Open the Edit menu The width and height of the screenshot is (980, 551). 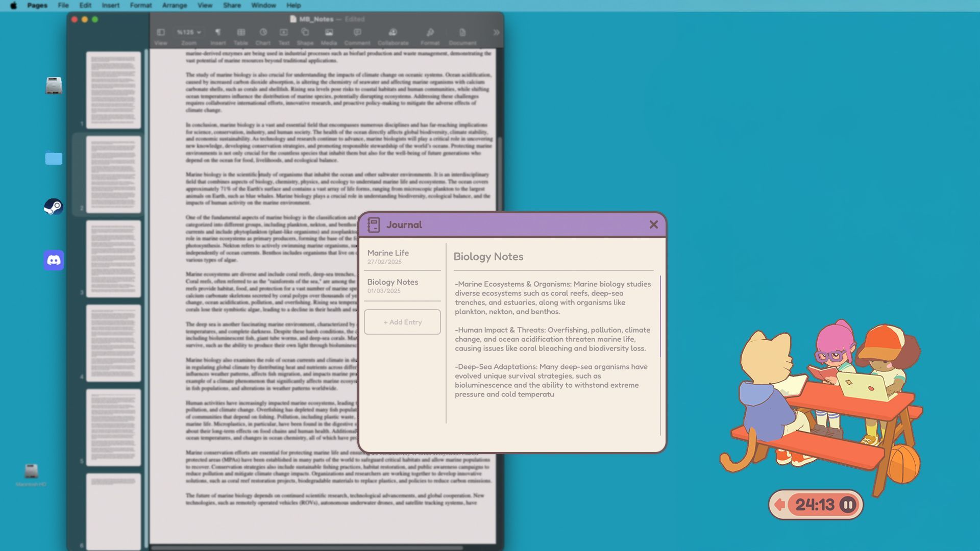85,5
